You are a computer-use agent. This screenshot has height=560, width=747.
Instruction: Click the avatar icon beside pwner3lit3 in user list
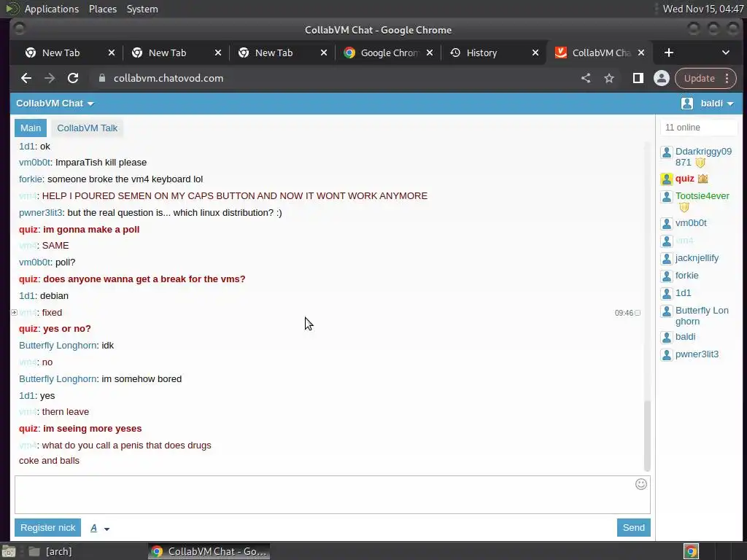pyautogui.click(x=667, y=355)
